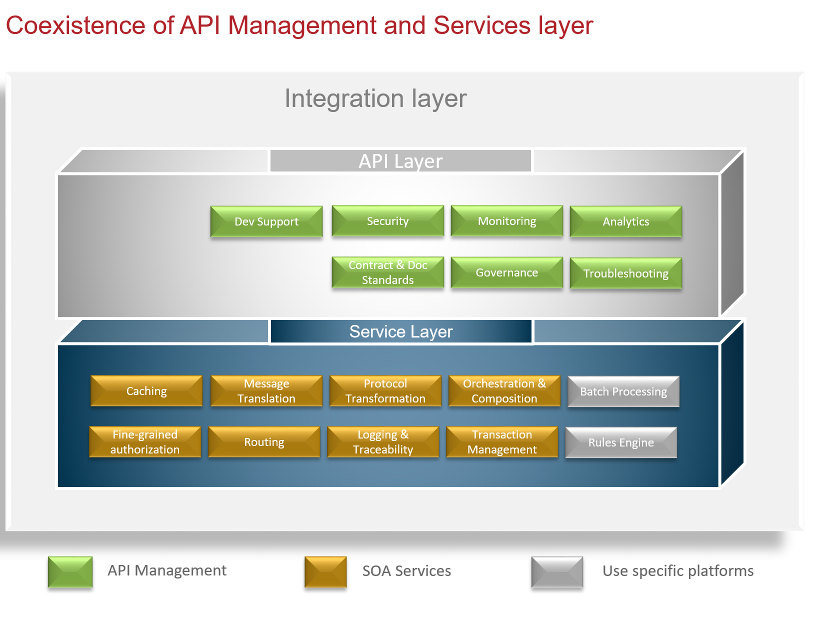The image size is (840, 623).
Task: Click the Batch Processing block
Action: coord(623,392)
